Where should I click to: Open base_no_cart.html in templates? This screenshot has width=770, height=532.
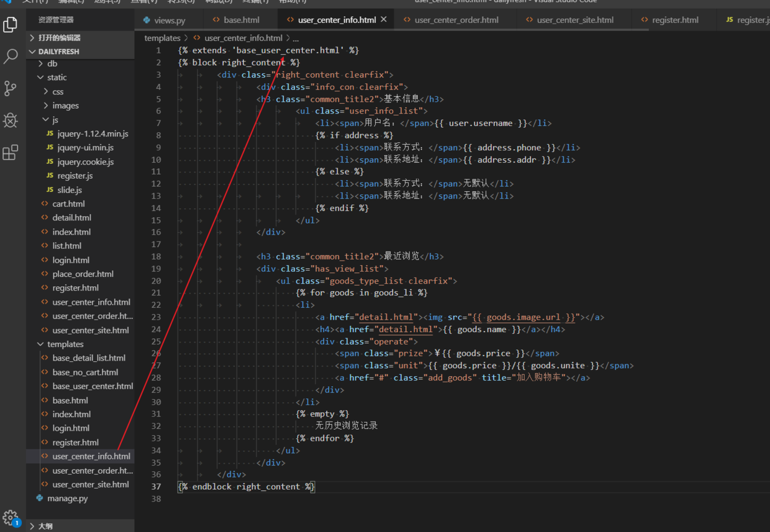point(85,372)
